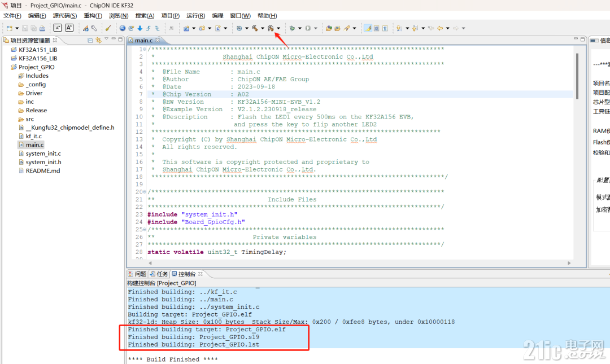Toggle Link with Editor in explorer
Image resolution: width=610 pixels, height=364 pixels.
(98, 41)
